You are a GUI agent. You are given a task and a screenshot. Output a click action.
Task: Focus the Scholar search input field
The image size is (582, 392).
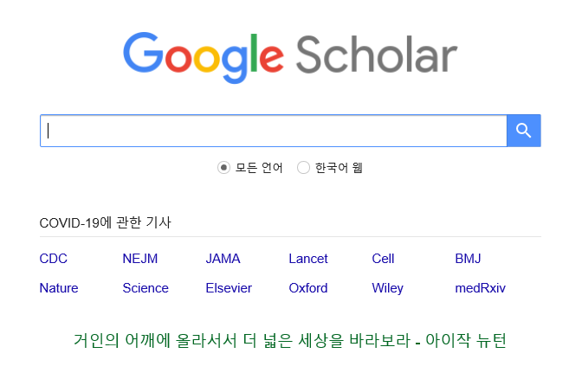coord(274,131)
